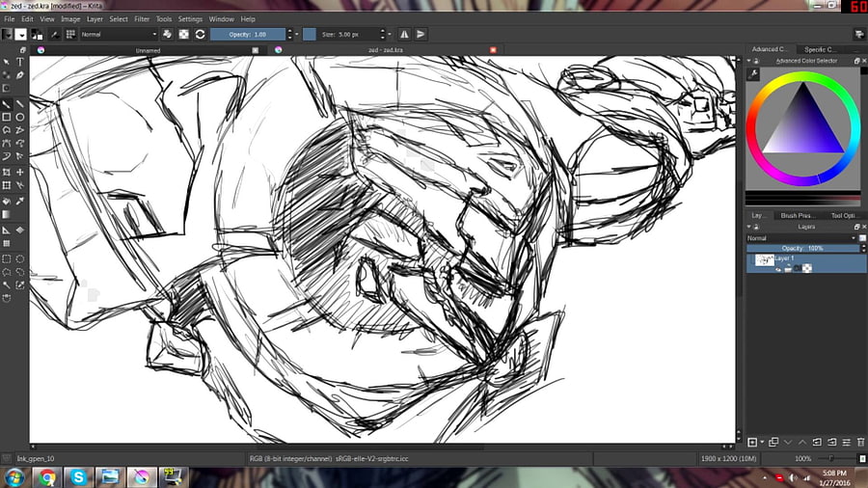
Task: Toggle lock on Layer 1
Action: 788,268
